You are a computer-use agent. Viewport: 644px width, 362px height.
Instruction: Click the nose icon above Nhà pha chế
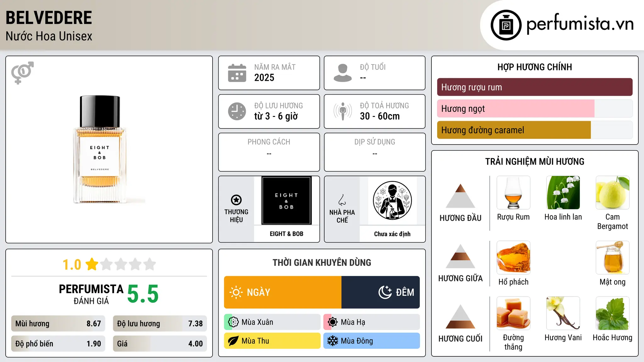point(342,200)
